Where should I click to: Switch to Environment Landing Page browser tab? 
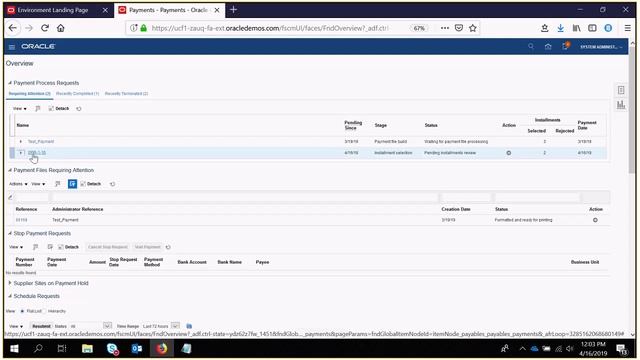click(x=53, y=10)
